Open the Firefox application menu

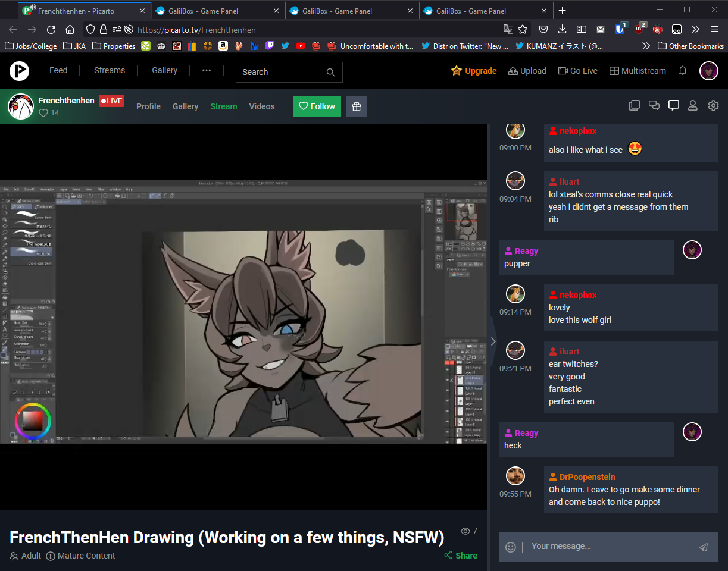(715, 29)
